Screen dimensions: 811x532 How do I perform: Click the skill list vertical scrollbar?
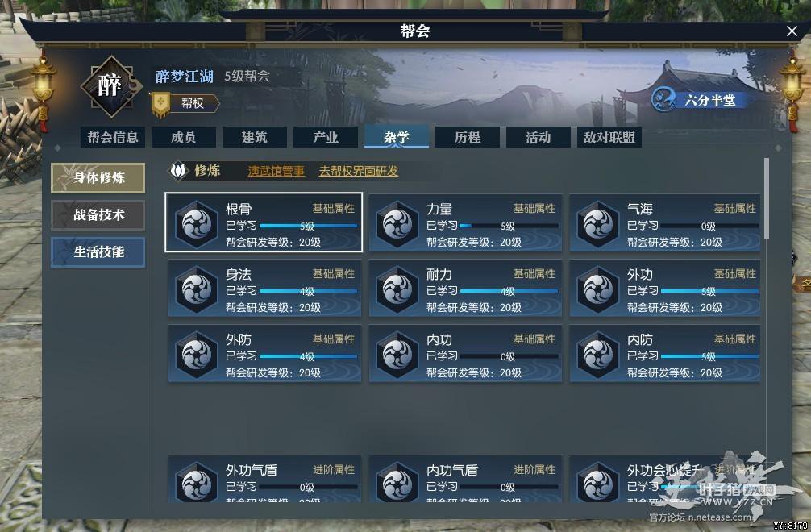(767, 198)
